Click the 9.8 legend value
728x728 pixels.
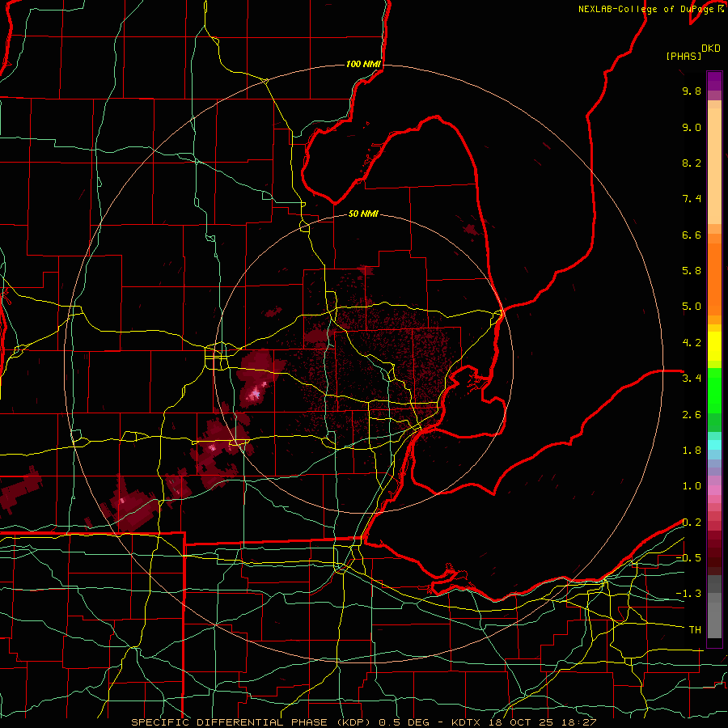pyautogui.click(x=692, y=91)
